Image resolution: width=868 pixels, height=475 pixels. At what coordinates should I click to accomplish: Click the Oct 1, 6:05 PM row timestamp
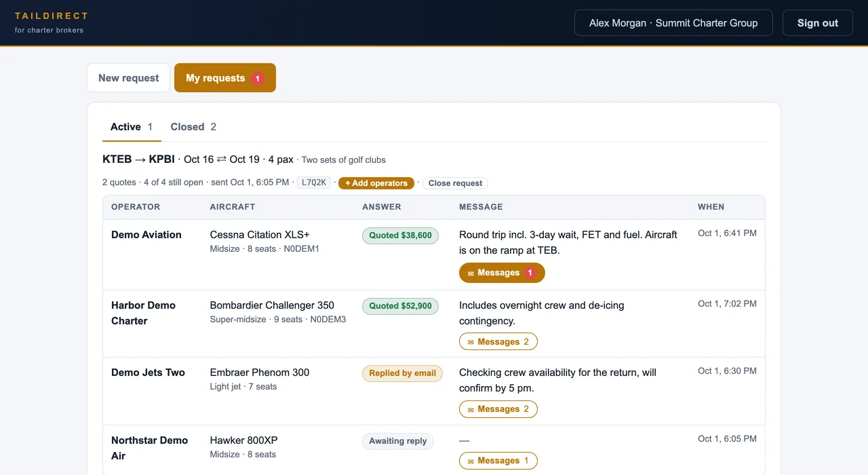[x=727, y=439]
